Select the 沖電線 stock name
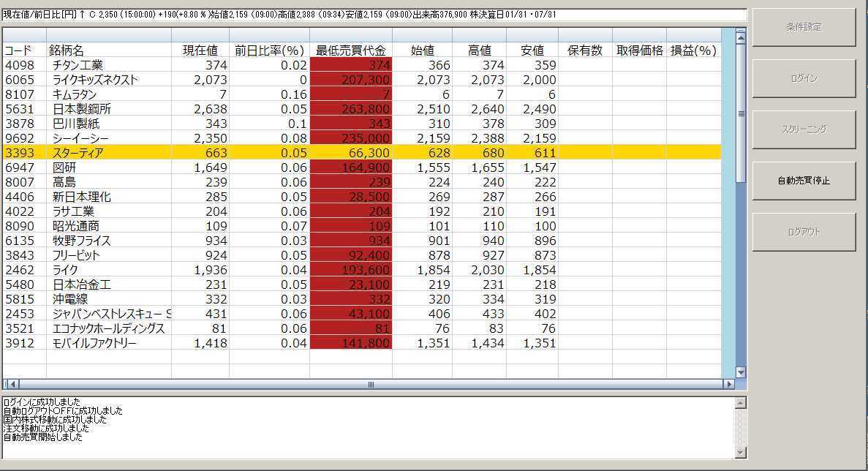Screen dimensions: 868x471 pyautogui.click(x=70, y=299)
